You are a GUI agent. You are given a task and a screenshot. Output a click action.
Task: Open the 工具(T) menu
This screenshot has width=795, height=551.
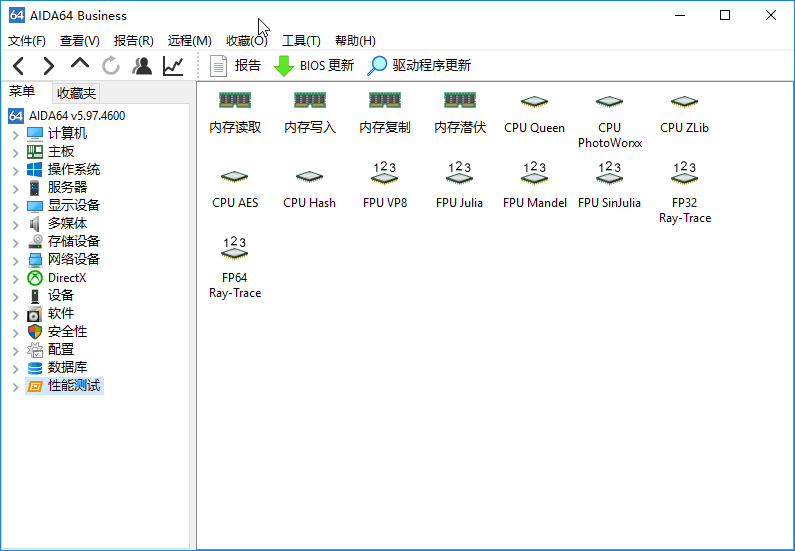tap(301, 41)
